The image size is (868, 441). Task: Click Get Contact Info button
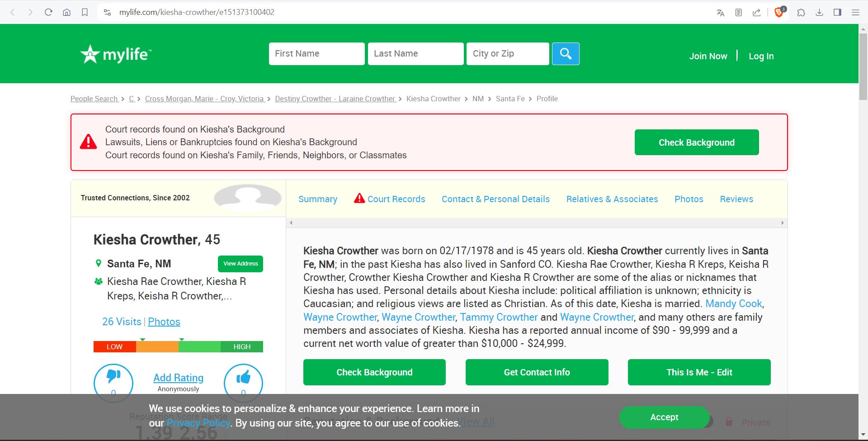pos(537,372)
